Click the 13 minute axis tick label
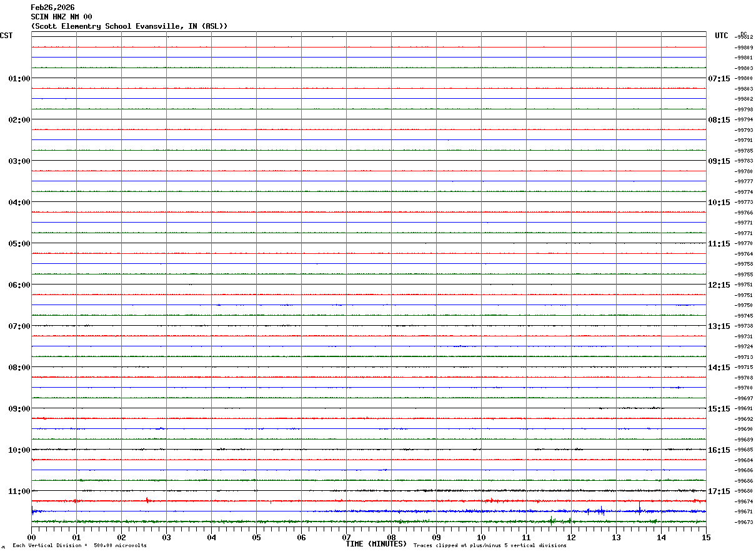 616,537
